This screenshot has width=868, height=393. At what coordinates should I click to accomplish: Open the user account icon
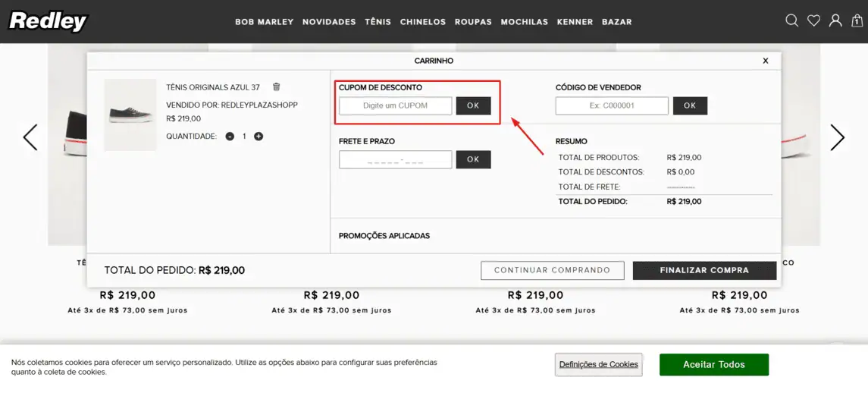(x=835, y=21)
